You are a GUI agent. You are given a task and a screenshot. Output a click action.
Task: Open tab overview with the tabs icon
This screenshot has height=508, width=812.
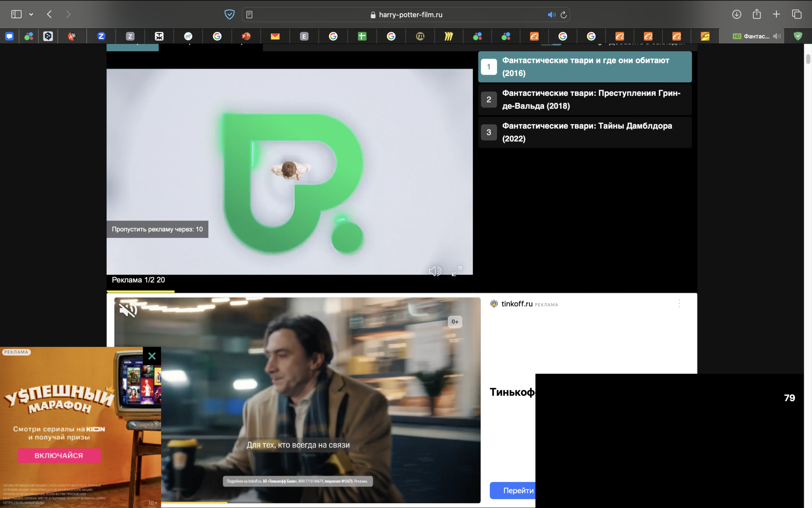(796, 14)
